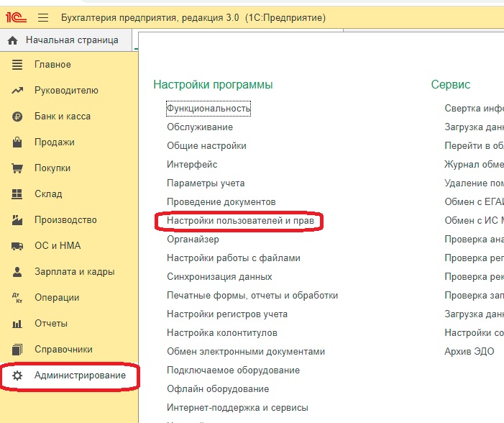Viewport: 504px width, 423px height.
Task: Click the Отчеты bar chart icon
Action: coord(18,324)
